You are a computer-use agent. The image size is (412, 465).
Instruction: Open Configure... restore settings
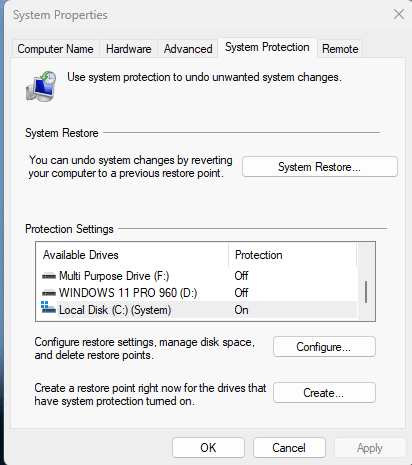324,347
